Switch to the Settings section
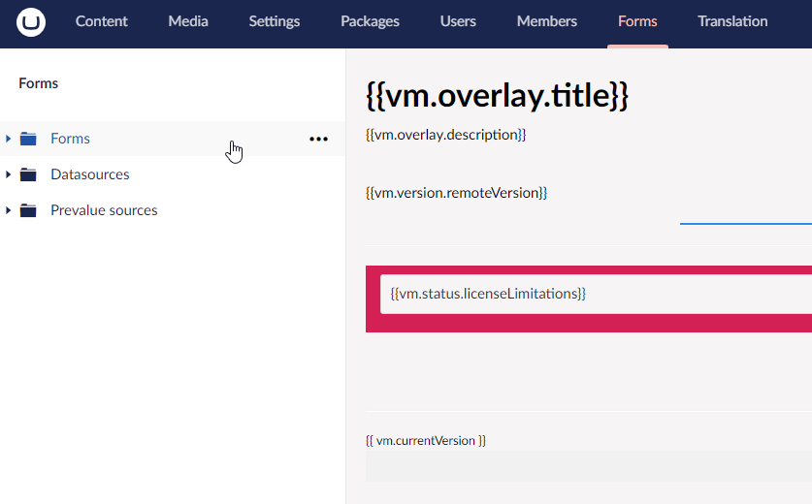Image resolution: width=812 pixels, height=504 pixels. [275, 21]
